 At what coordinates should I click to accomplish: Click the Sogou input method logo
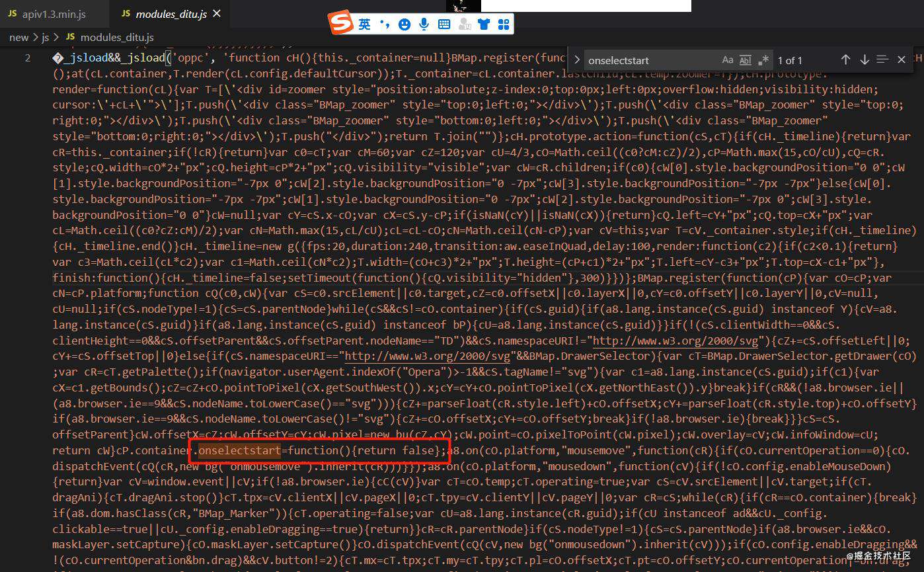tap(342, 24)
